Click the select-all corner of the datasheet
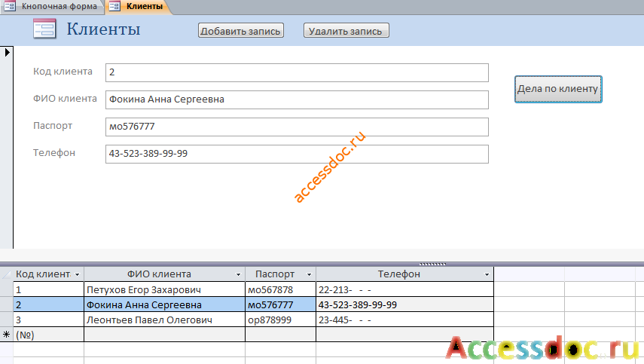644x364 pixels. [x=7, y=274]
